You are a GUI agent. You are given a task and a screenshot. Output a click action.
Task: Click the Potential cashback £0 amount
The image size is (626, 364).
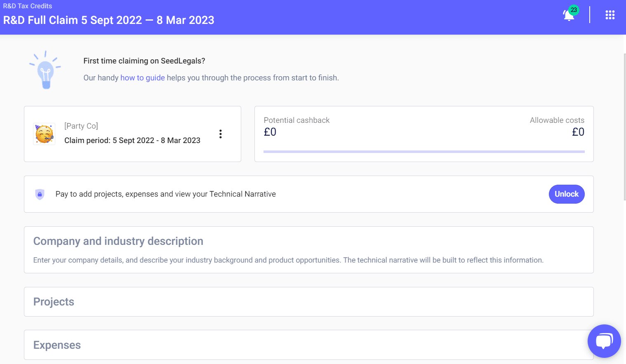point(270,132)
